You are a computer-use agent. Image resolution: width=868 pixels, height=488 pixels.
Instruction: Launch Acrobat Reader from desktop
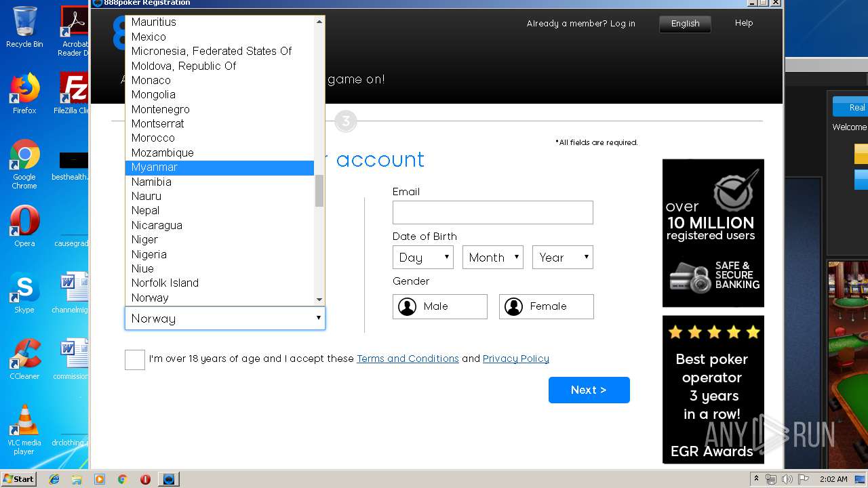coord(73,30)
